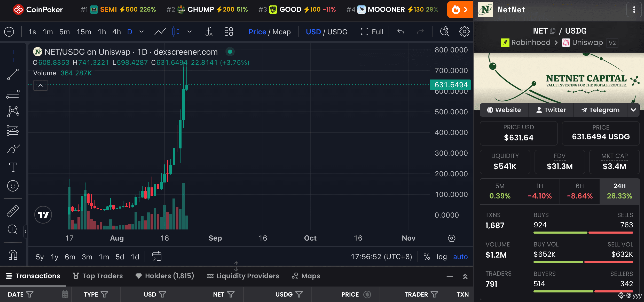Select the candlestick chart type icon
This screenshot has height=302, width=644.
tap(176, 32)
